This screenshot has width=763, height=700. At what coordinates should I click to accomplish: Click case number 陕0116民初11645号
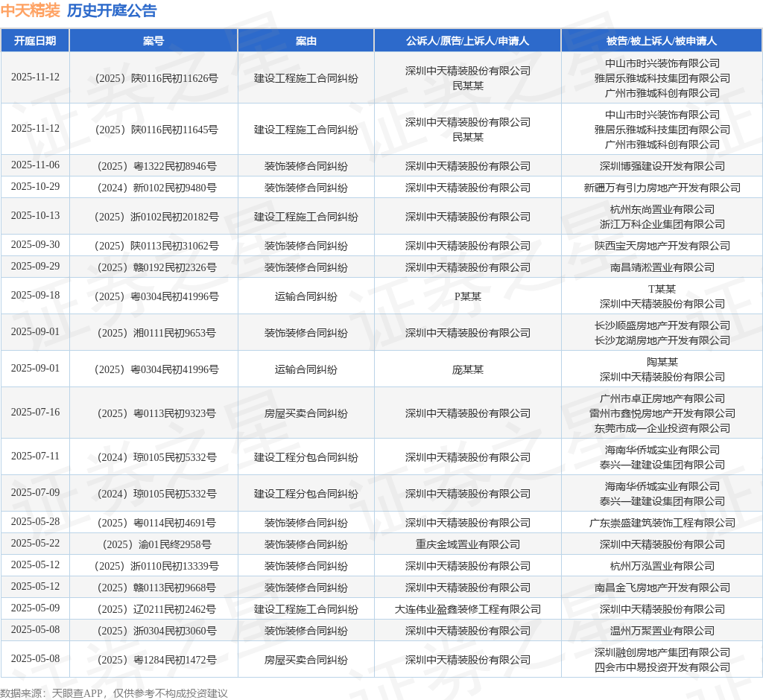(156, 130)
